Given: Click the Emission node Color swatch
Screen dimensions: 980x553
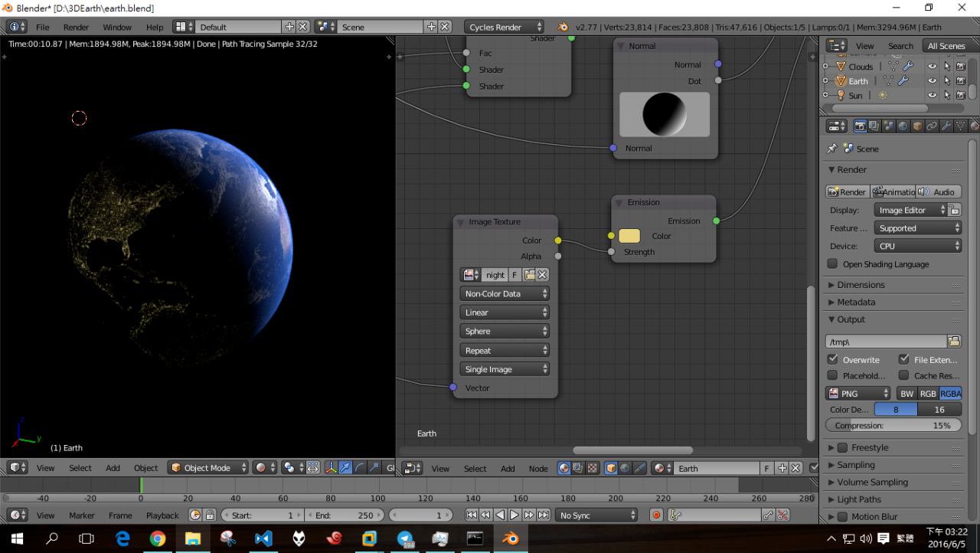Looking at the screenshot, I should (629, 236).
